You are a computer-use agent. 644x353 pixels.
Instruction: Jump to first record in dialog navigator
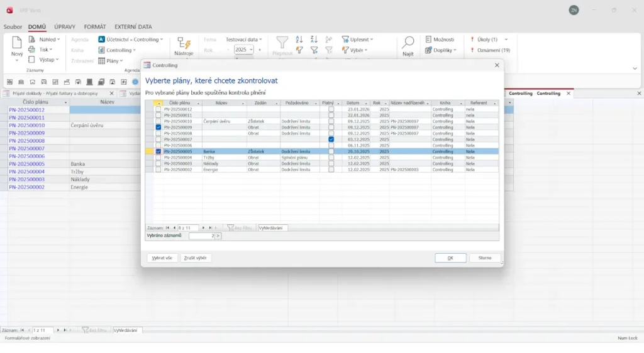click(x=167, y=228)
